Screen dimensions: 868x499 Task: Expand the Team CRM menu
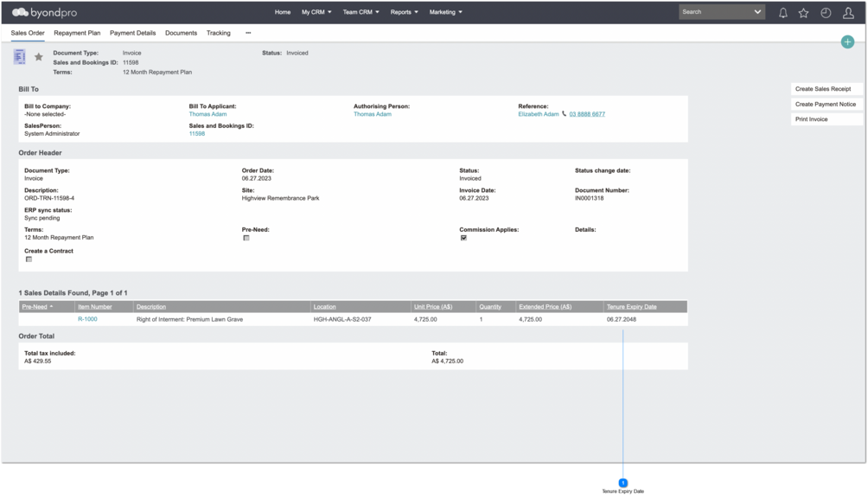click(x=361, y=12)
